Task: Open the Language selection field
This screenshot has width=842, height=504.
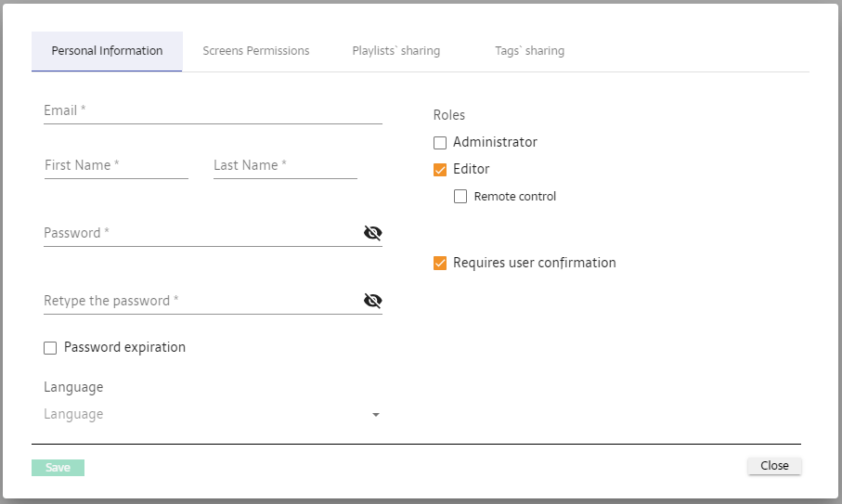Action: (x=204, y=414)
